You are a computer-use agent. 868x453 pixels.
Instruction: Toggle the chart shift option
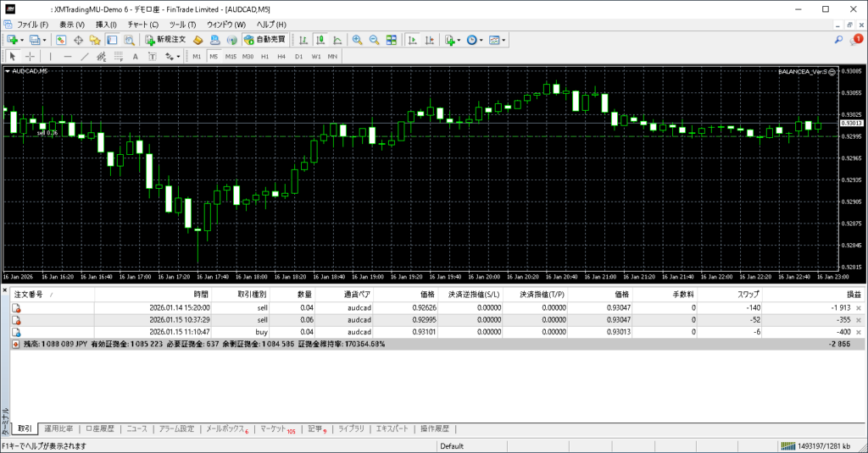(x=429, y=40)
